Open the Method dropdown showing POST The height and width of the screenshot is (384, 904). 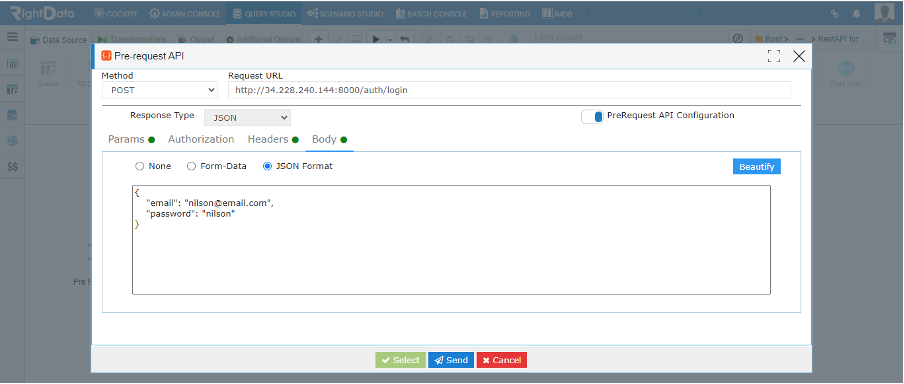pyautogui.click(x=160, y=90)
